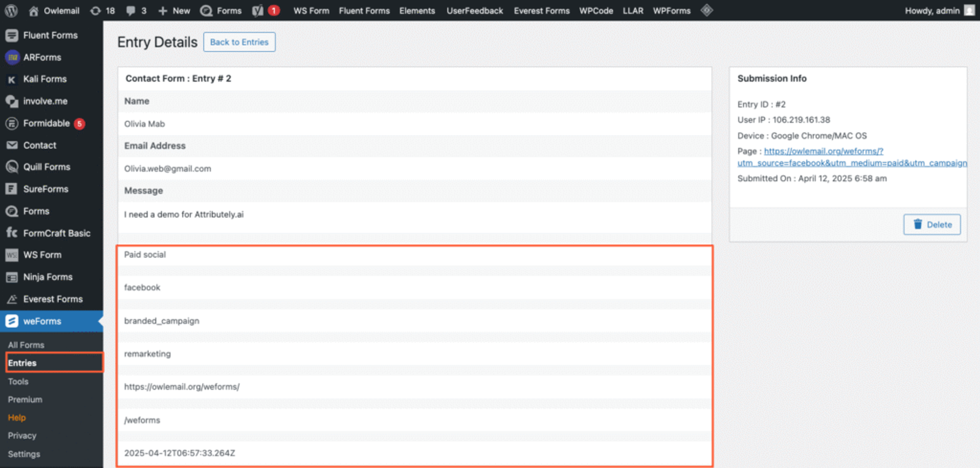This screenshot has width=980, height=468.
Task: Select the Entry ID #2 text
Action: click(x=761, y=104)
